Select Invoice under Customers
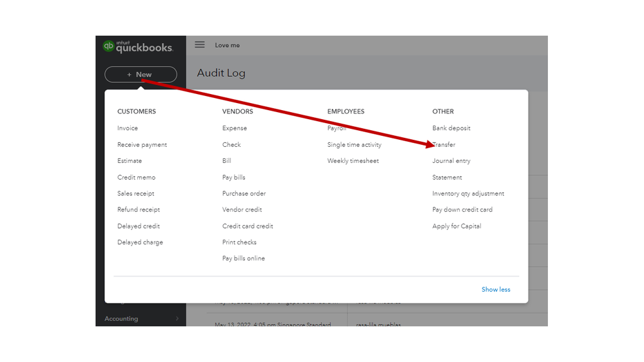 click(x=128, y=128)
